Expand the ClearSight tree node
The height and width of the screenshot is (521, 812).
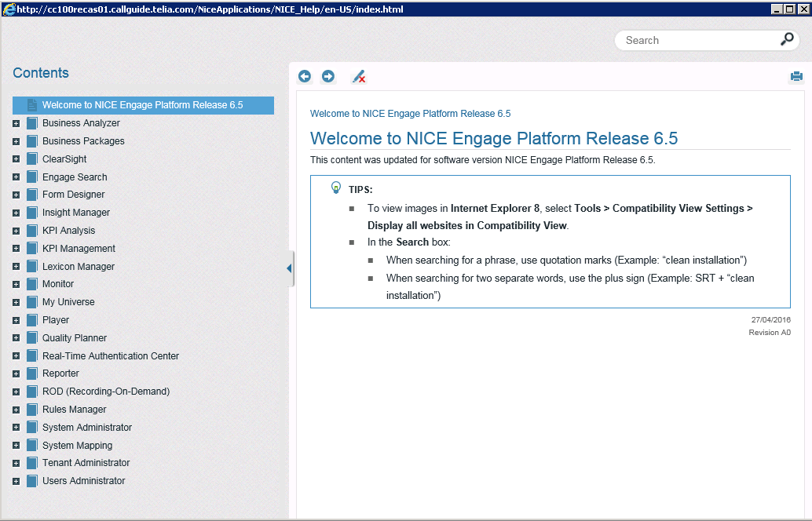click(16, 159)
